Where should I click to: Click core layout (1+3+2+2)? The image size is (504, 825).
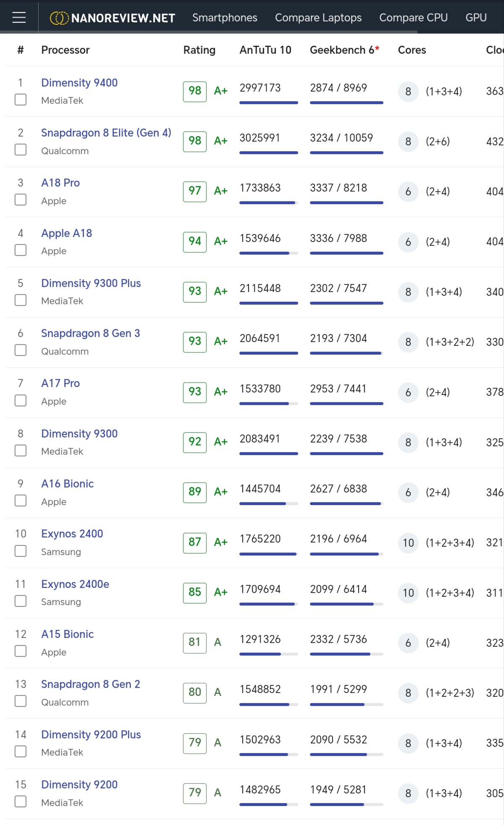coord(450,342)
